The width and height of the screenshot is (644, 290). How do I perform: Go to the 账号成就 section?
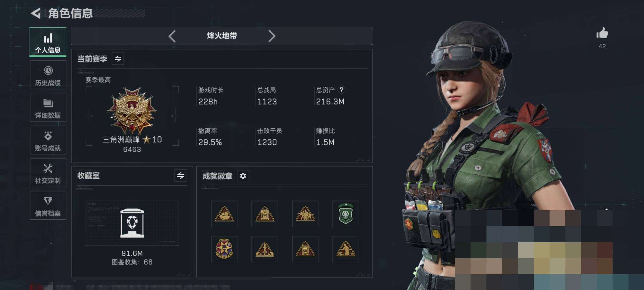[x=48, y=140]
